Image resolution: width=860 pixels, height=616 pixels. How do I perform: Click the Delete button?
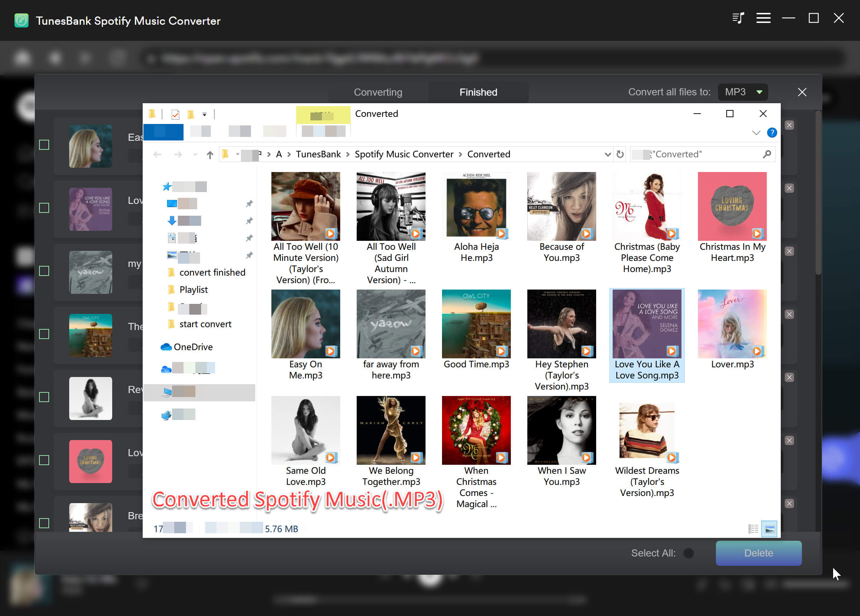pyautogui.click(x=759, y=553)
